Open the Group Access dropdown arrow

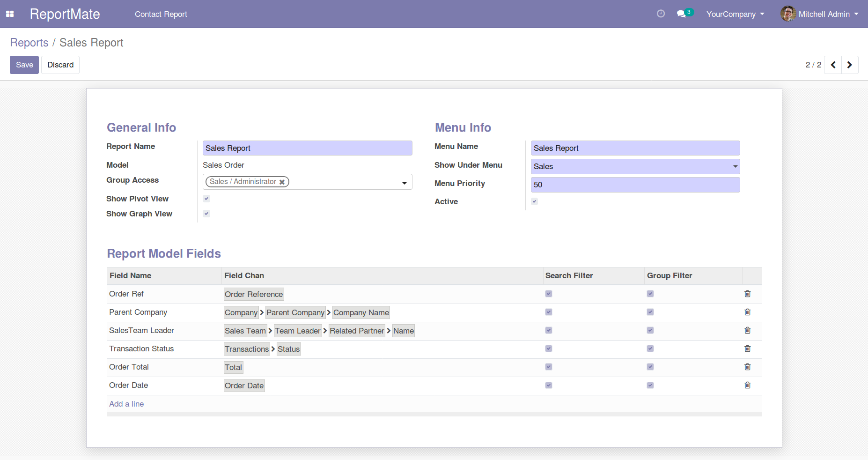404,183
